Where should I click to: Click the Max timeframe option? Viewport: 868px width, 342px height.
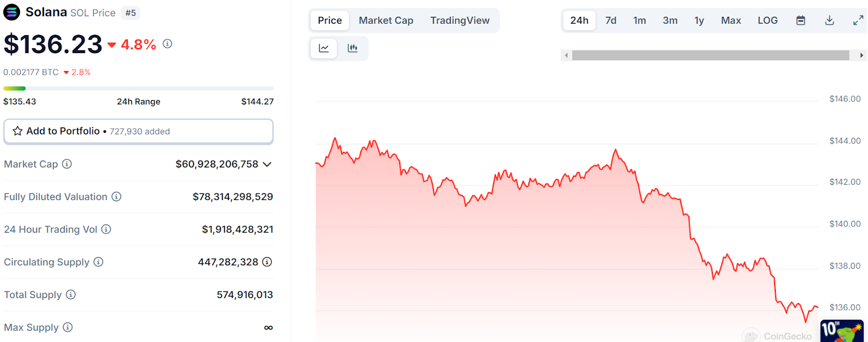(731, 20)
